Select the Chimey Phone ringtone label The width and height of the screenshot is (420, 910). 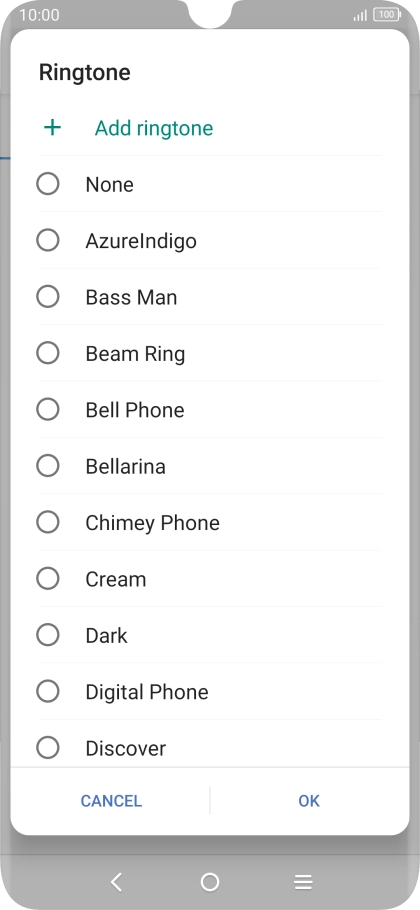point(153,523)
